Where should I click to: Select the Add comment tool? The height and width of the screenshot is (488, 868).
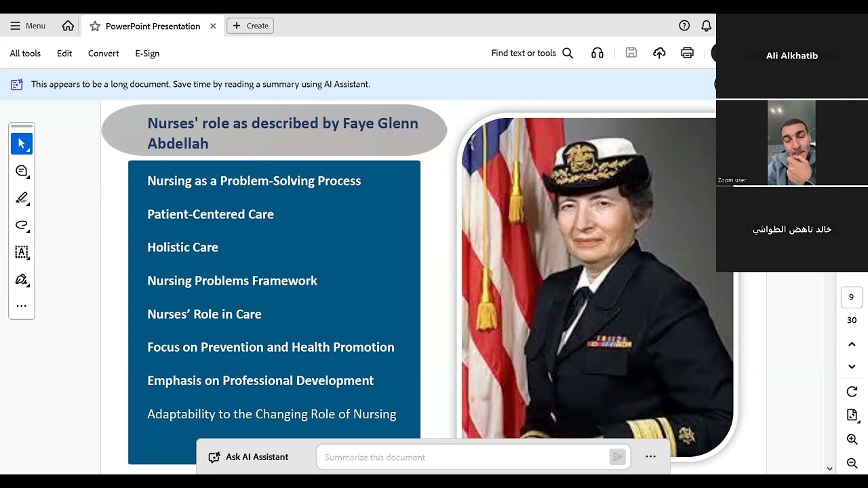(22, 171)
